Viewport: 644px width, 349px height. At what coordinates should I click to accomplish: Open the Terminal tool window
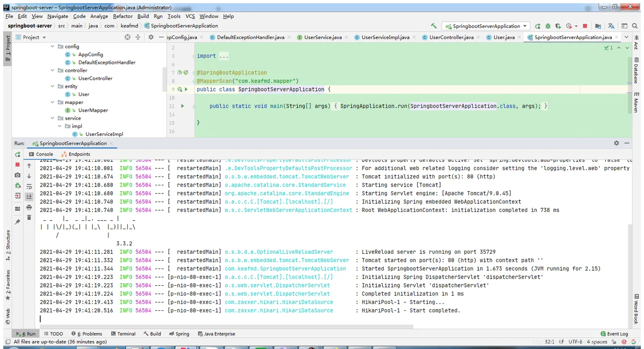pos(123,334)
